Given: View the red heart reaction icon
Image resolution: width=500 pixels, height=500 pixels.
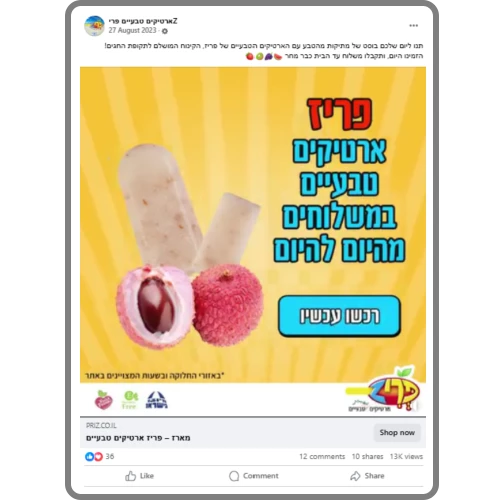Looking at the screenshot, I should click(x=98, y=456).
